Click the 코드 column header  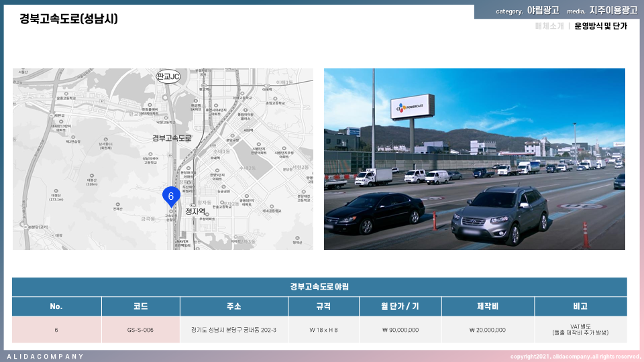pos(140,306)
